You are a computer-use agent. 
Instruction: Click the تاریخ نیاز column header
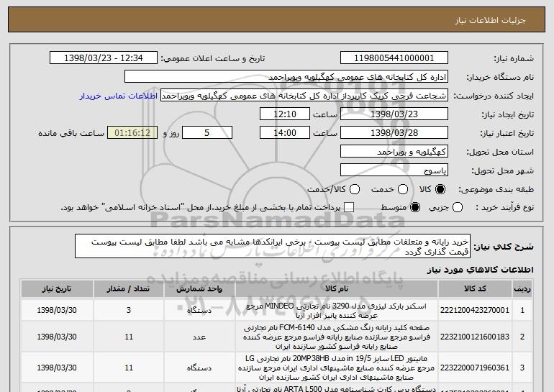tap(57, 289)
